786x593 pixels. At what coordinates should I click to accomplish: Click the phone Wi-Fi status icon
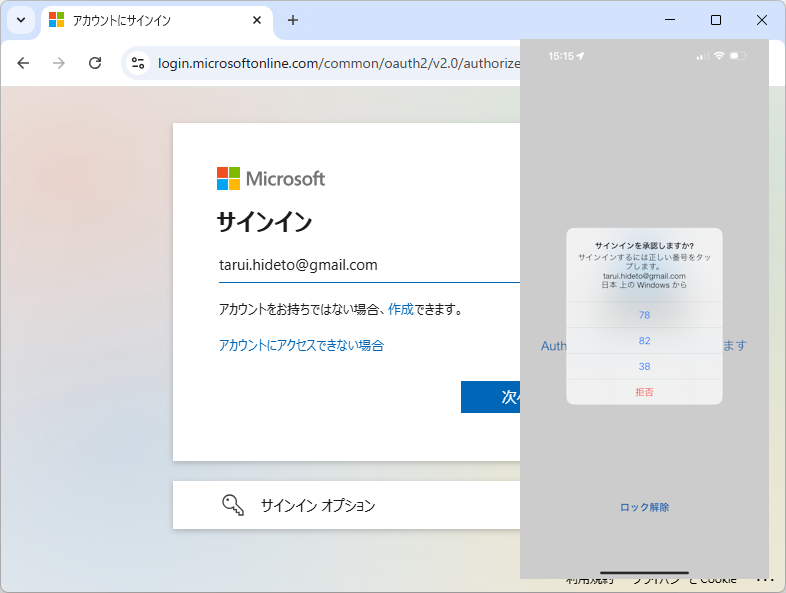pos(719,56)
